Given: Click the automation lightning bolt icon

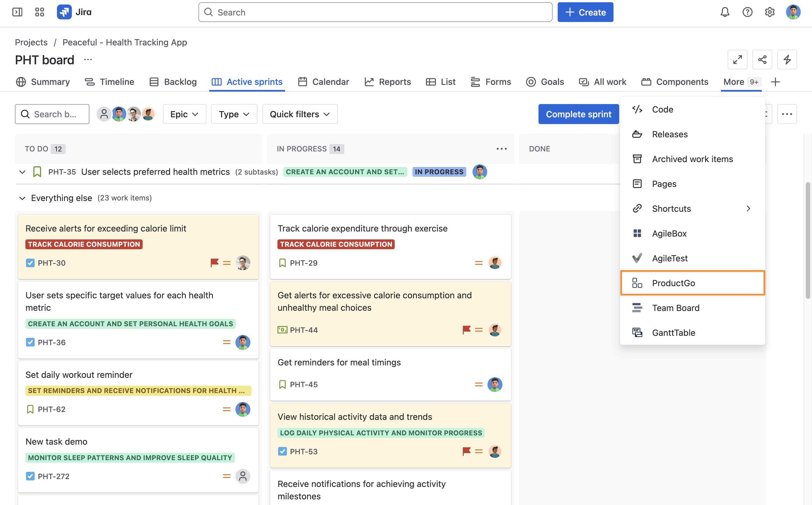Looking at the screenshot, I should click(787, 60).
